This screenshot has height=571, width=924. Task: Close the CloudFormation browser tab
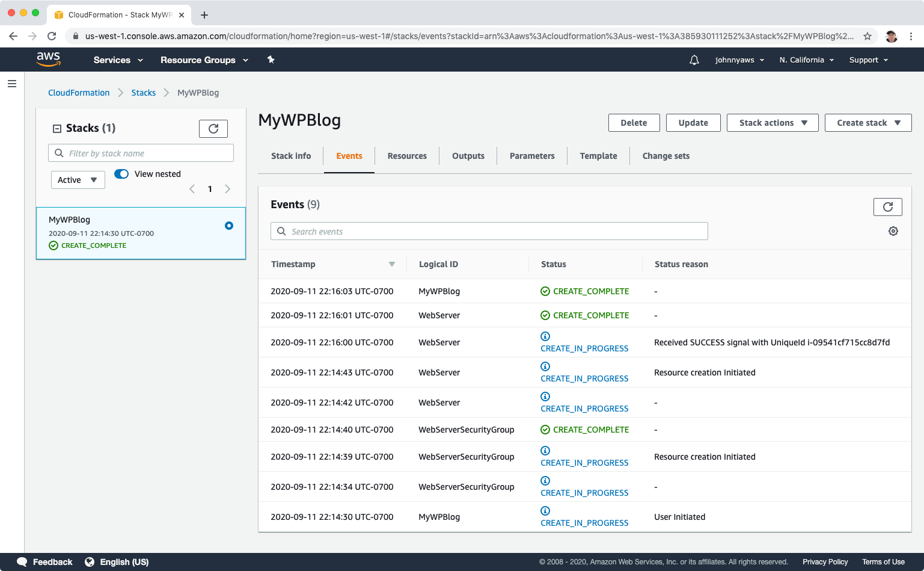coord(182,15)
